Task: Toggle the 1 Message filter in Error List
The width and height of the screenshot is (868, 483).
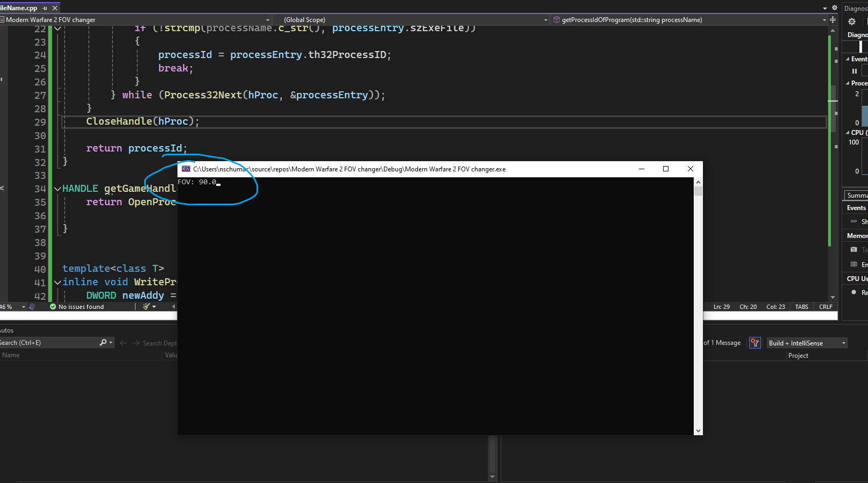Action: 722,343
